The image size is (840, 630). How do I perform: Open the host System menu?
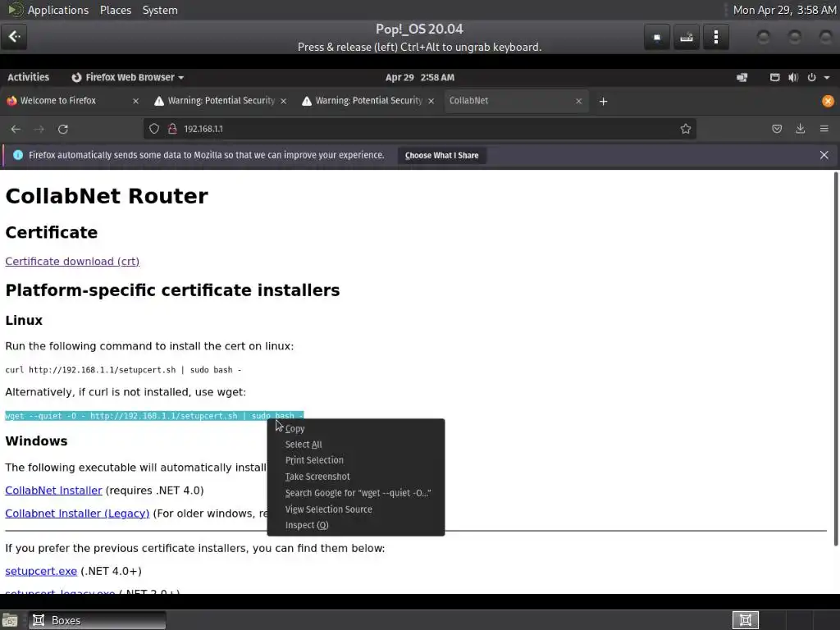click(x=160, y=10)
